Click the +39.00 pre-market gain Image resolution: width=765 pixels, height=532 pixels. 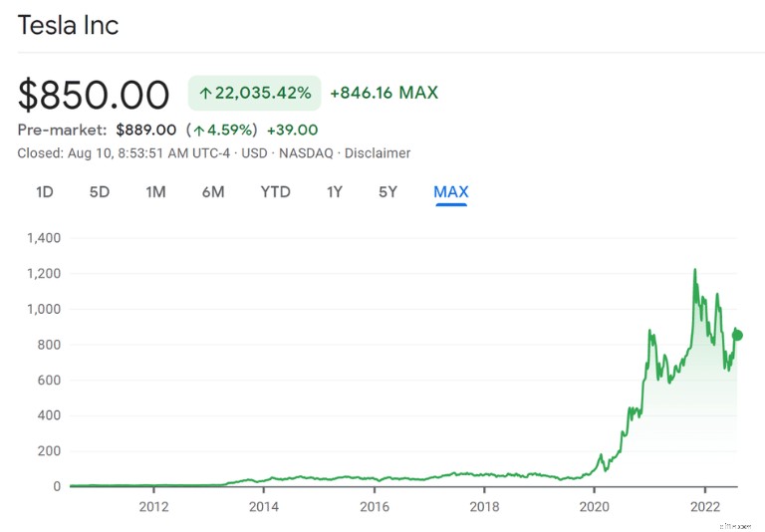point(292,130)
